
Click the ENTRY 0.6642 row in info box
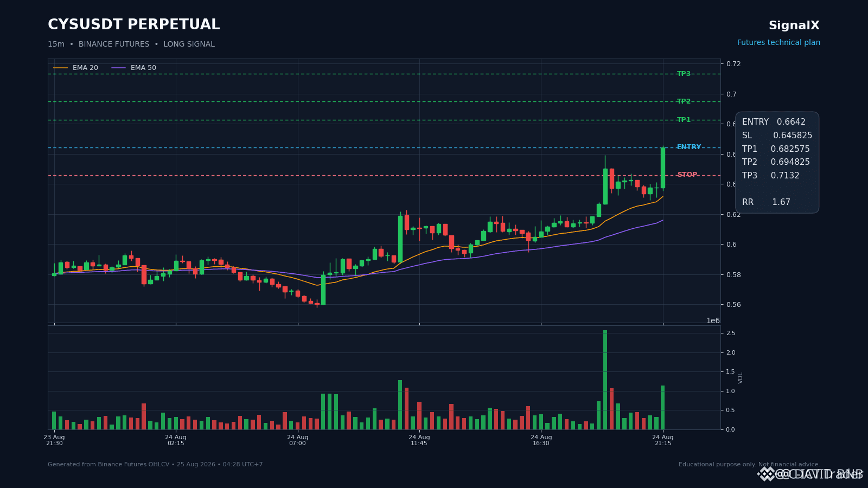pos(774,122)
